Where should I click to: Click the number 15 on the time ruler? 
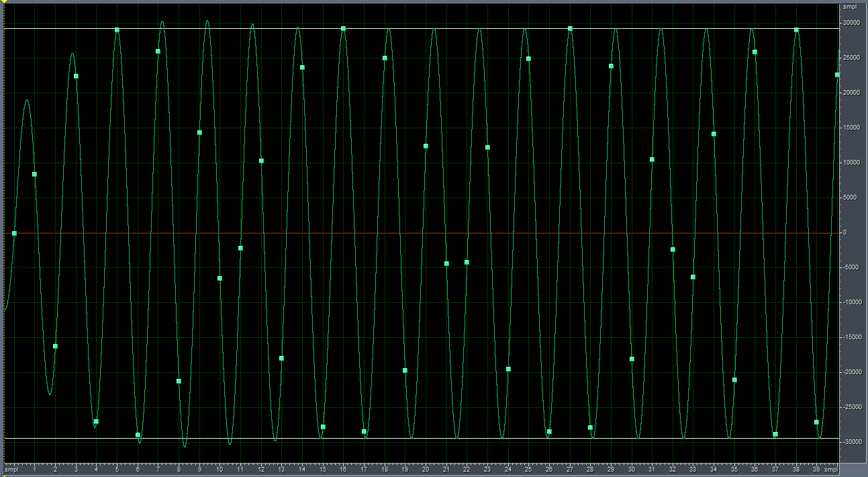pyautogui.click(x=323, y=469)
